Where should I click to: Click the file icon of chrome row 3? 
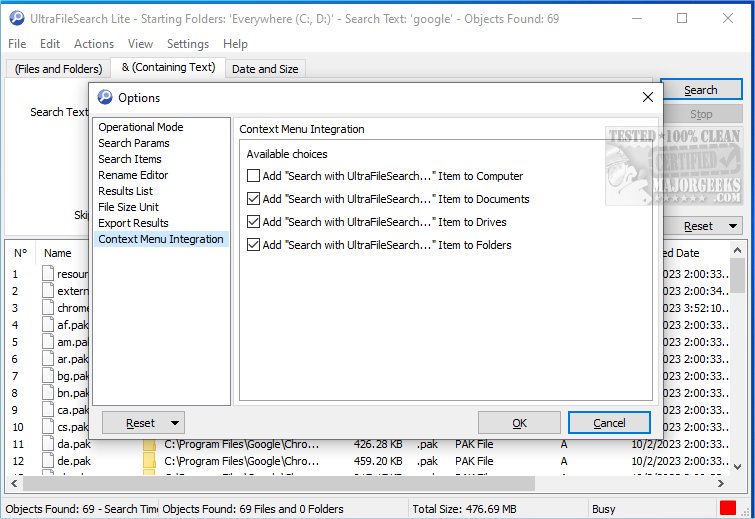click(x=48, y=307)
